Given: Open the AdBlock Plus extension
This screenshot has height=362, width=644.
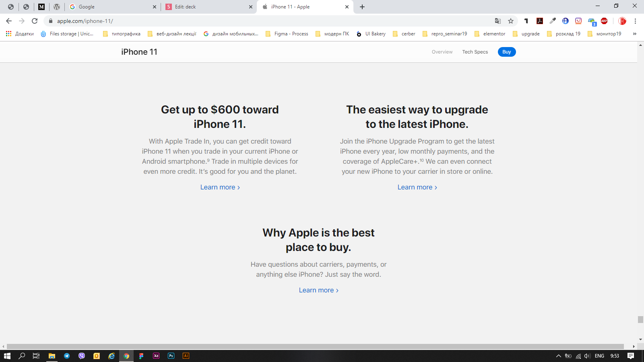Looking at the screenshot, I should point(604,21).
